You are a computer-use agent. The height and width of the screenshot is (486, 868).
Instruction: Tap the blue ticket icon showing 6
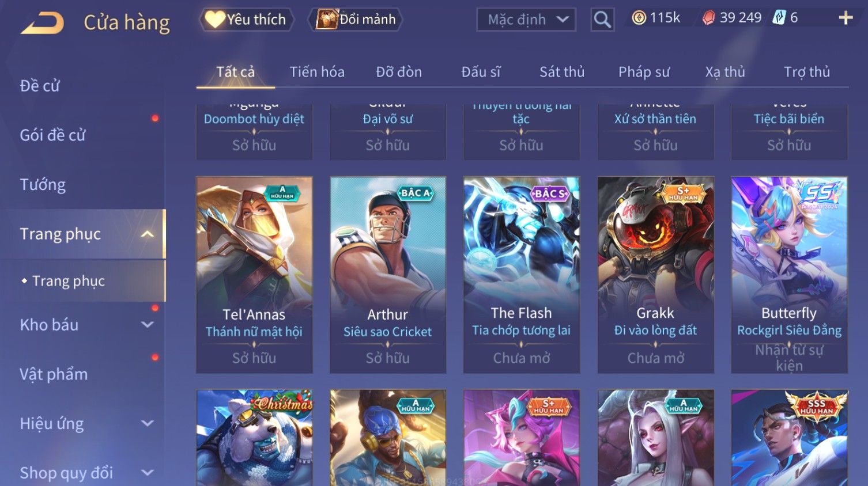pyautogui.click(x=785, y=18)
